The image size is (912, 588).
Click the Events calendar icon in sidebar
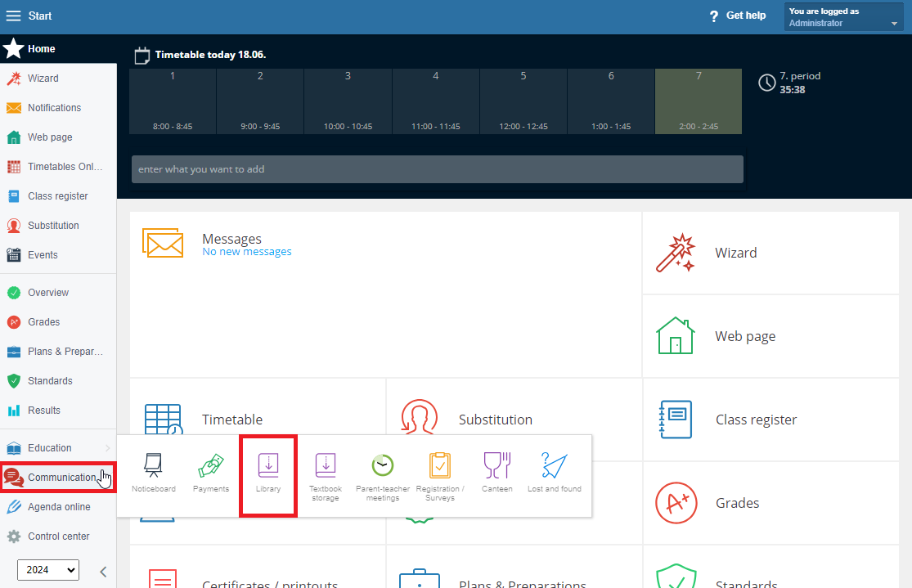tap(13, 254)
